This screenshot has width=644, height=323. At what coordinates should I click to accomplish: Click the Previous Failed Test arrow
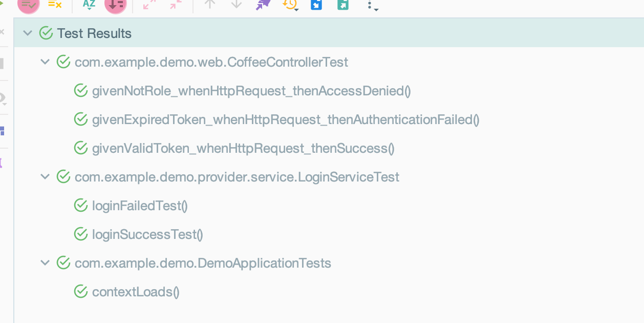(209, 5)
